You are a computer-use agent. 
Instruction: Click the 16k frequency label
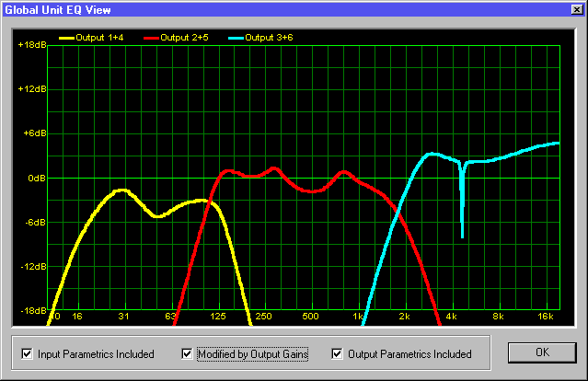tap(545, 317)
